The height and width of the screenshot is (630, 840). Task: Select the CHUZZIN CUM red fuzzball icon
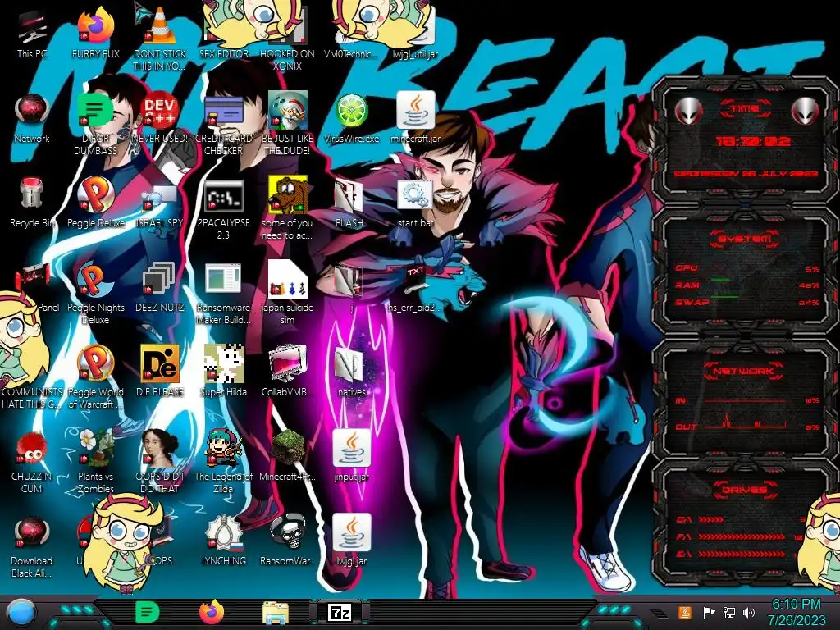[x=32, y=463]
